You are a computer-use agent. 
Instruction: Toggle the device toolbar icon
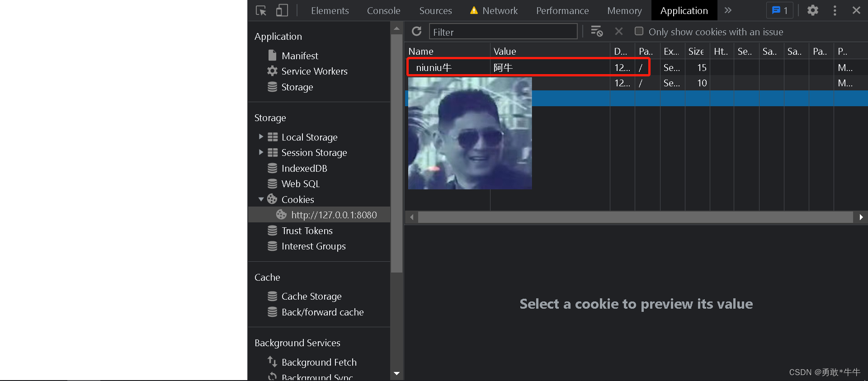click(x=282, y=10)
